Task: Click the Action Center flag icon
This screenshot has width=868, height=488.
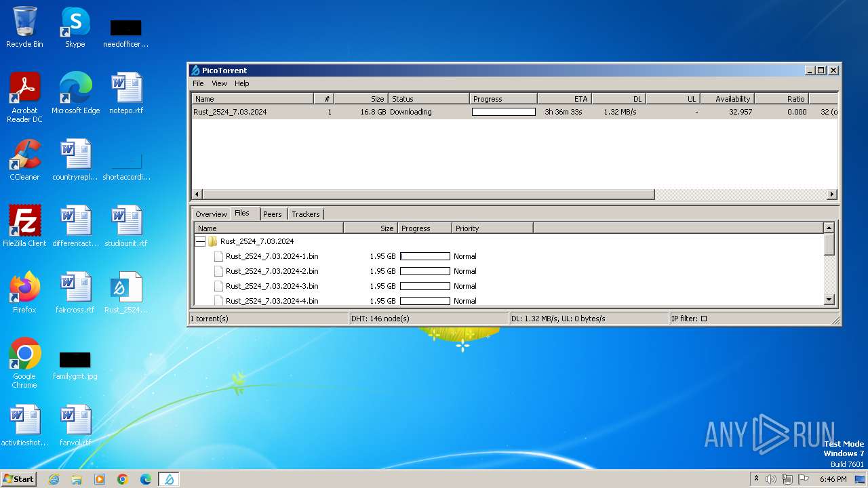Action: 804,479
